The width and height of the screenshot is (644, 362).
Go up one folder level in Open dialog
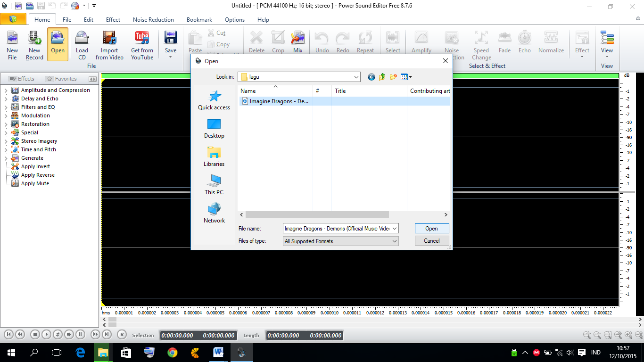pos(382,77)
